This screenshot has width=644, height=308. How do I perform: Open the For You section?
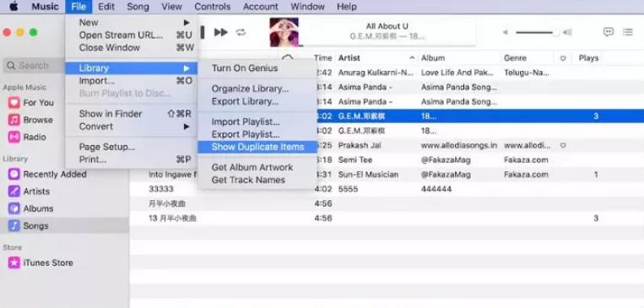coord(31,103)
